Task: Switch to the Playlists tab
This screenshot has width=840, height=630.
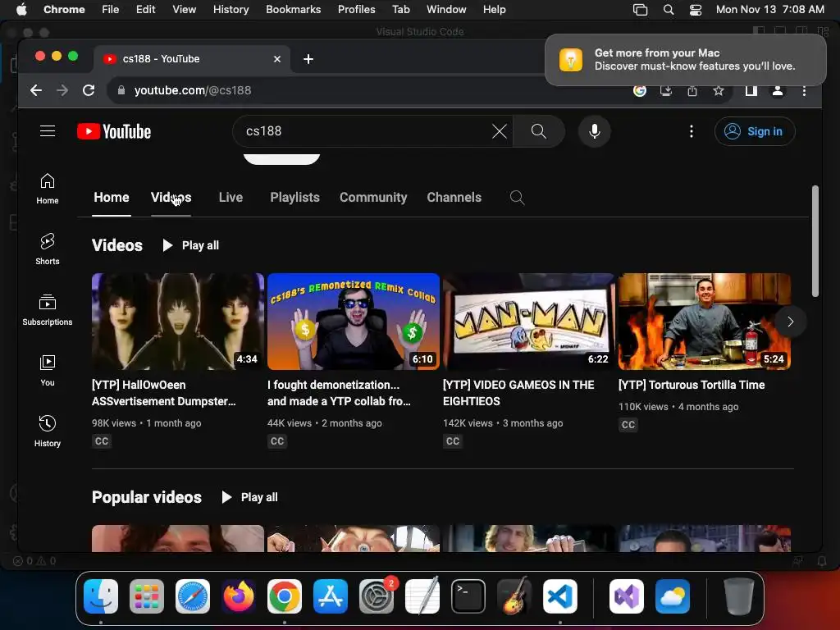Action: click(294, 197)
